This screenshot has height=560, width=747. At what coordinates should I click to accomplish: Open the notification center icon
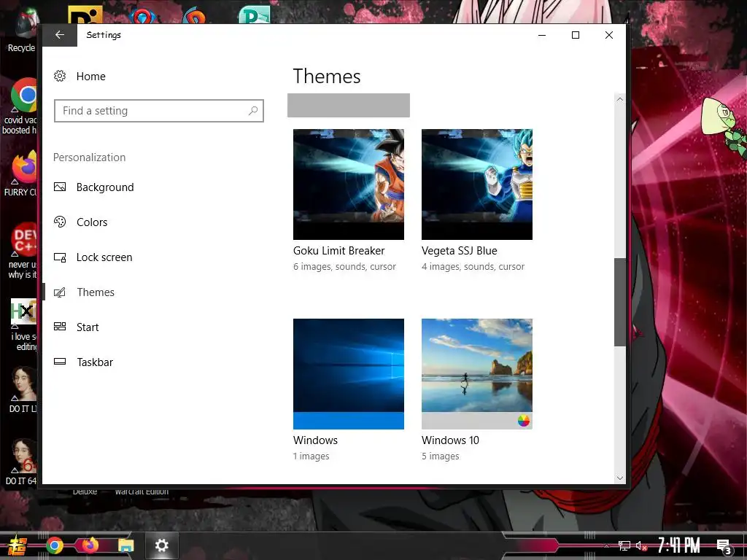724,547
